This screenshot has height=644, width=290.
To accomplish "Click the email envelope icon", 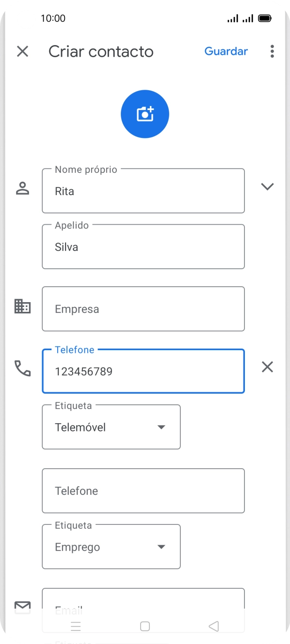I will click(23, 606).
